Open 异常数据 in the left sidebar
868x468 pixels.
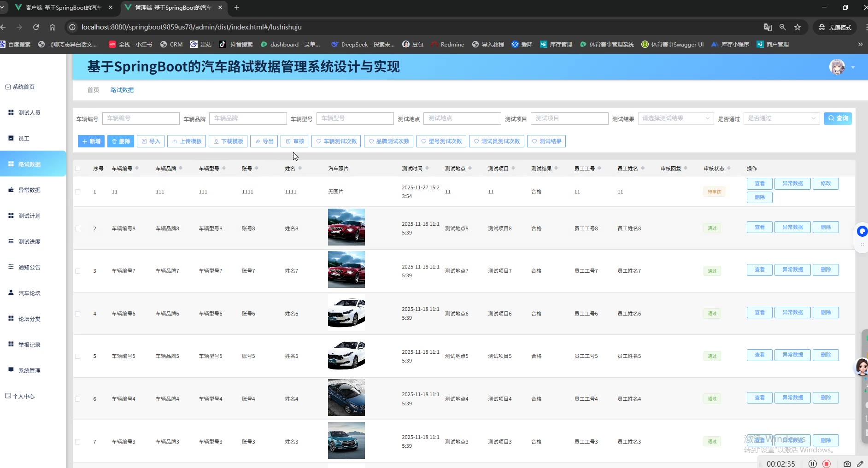coord(29,190)
